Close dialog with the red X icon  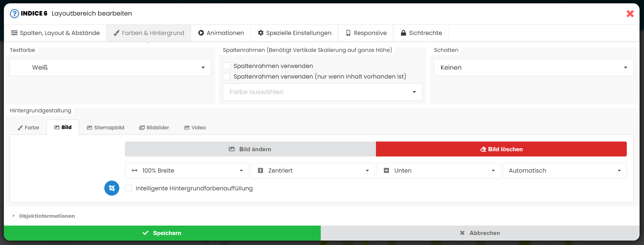630,14
